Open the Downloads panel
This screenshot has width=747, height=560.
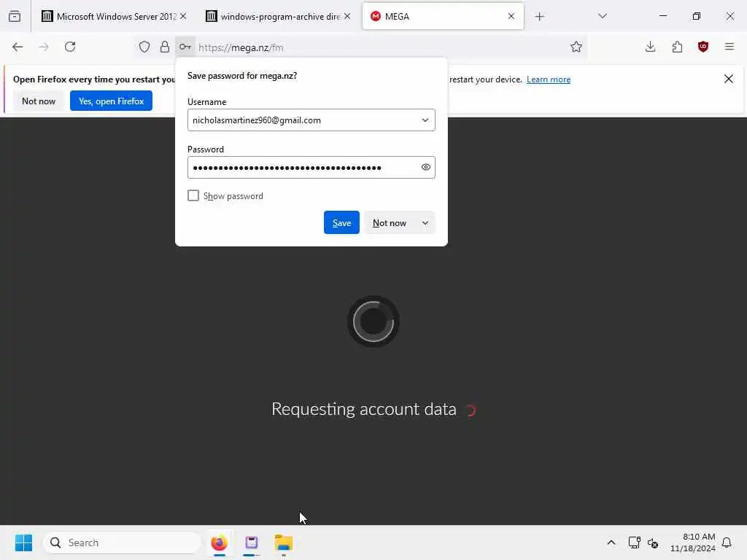(650, 47)
